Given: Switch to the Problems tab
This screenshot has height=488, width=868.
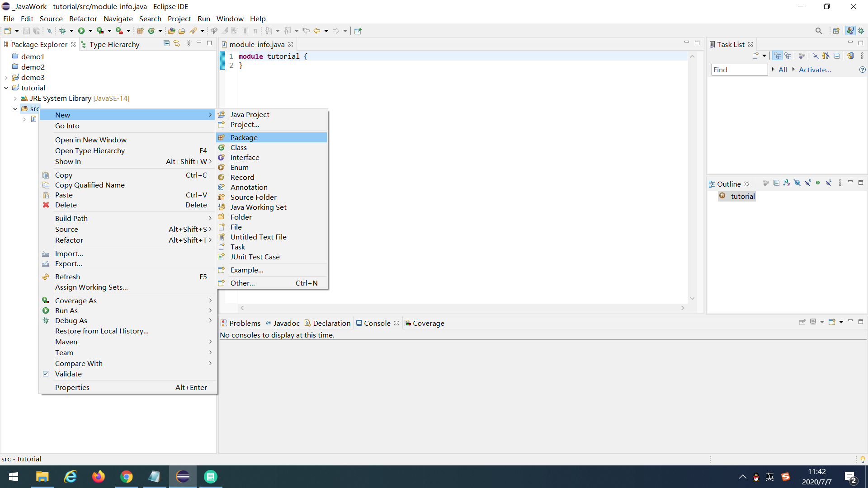Looking at the screenshot, I should coord(241,323).
